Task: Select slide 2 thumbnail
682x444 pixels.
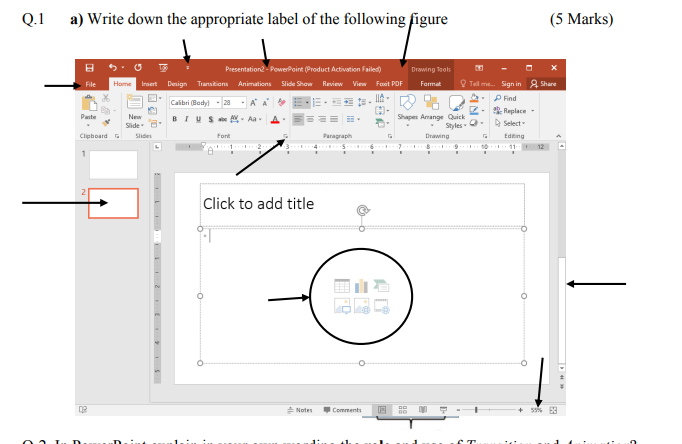Action: 114,203
